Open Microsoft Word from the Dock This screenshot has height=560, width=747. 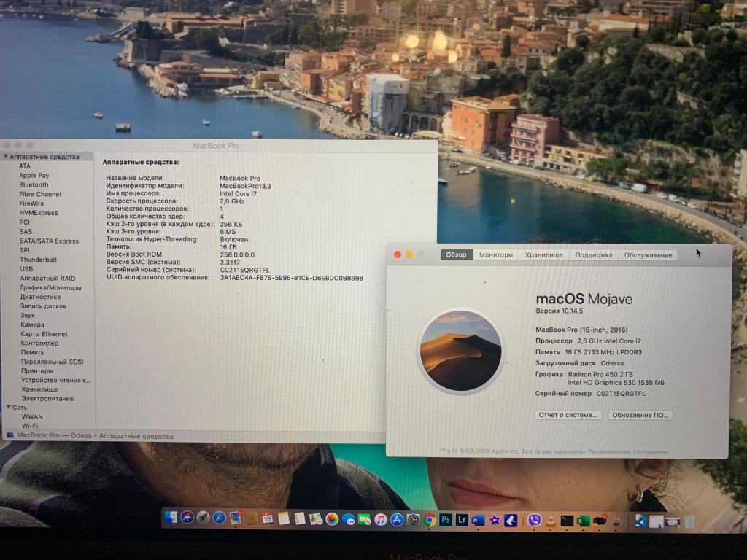point(478,520)
